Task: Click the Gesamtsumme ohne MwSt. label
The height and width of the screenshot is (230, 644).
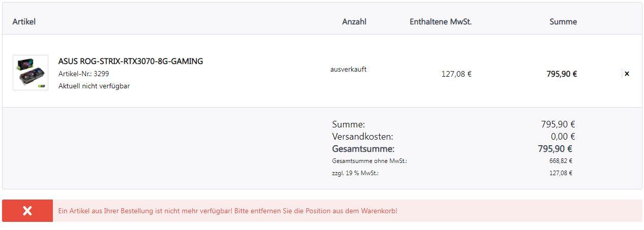Action: pos(370,161)
